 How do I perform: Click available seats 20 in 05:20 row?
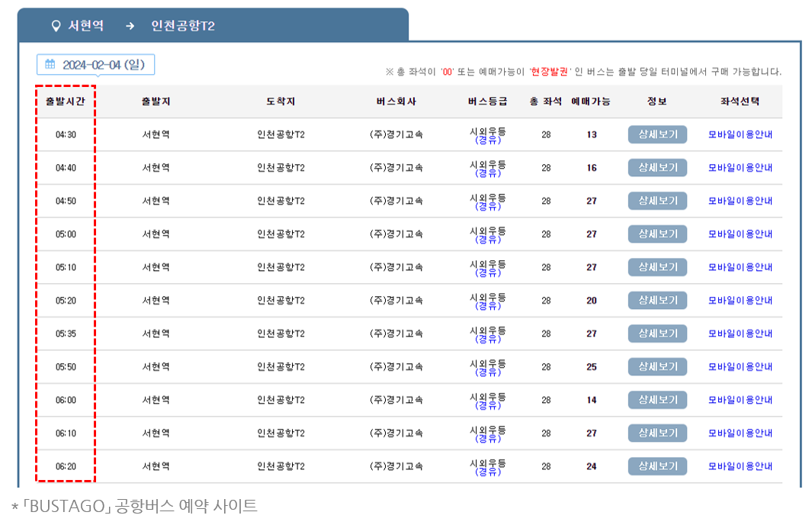click(592, 301)
